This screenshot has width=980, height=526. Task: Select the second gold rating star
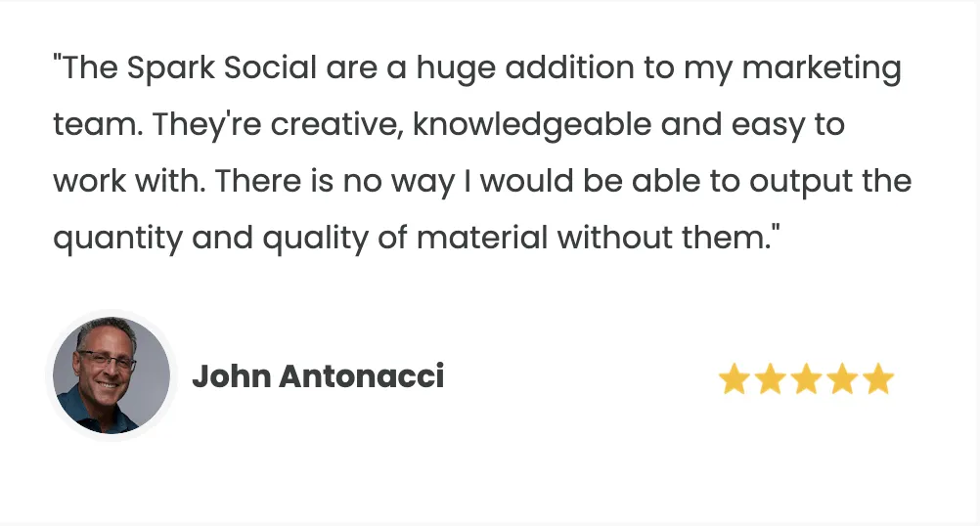pyautogui.click(x=770, y=379)
